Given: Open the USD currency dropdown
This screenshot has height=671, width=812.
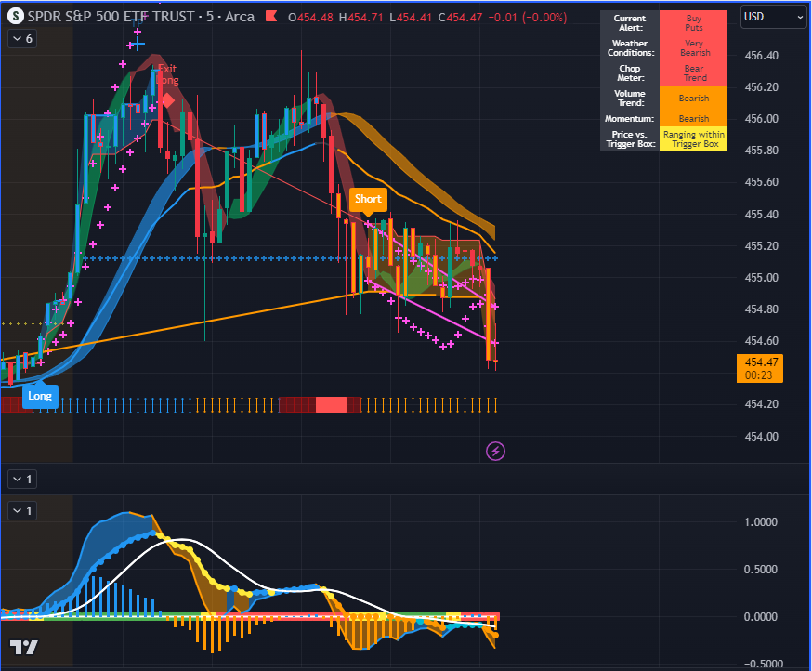Looking at the screenshot, I should tap(773, 17).
